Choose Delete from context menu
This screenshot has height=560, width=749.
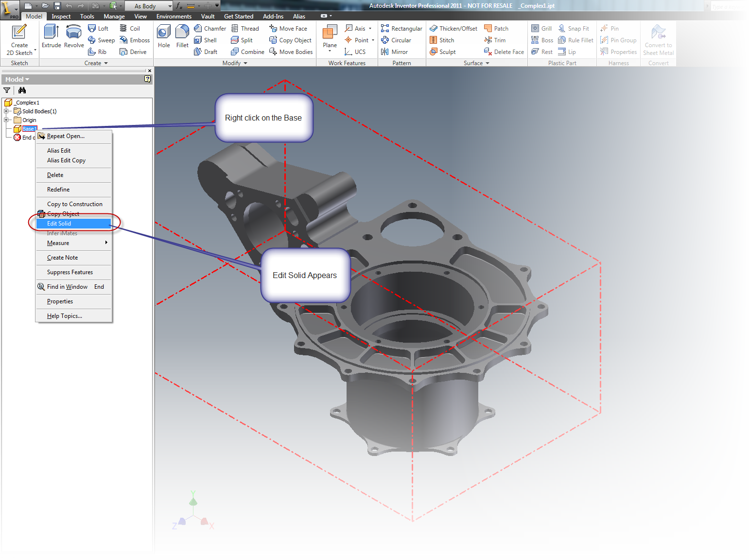(x=74, y=175)
